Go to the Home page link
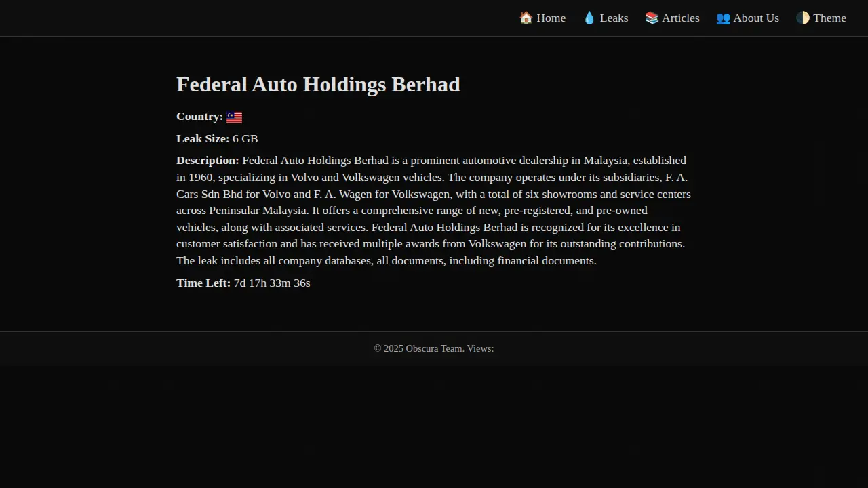868x488 pixels. [x=551, y=18]
